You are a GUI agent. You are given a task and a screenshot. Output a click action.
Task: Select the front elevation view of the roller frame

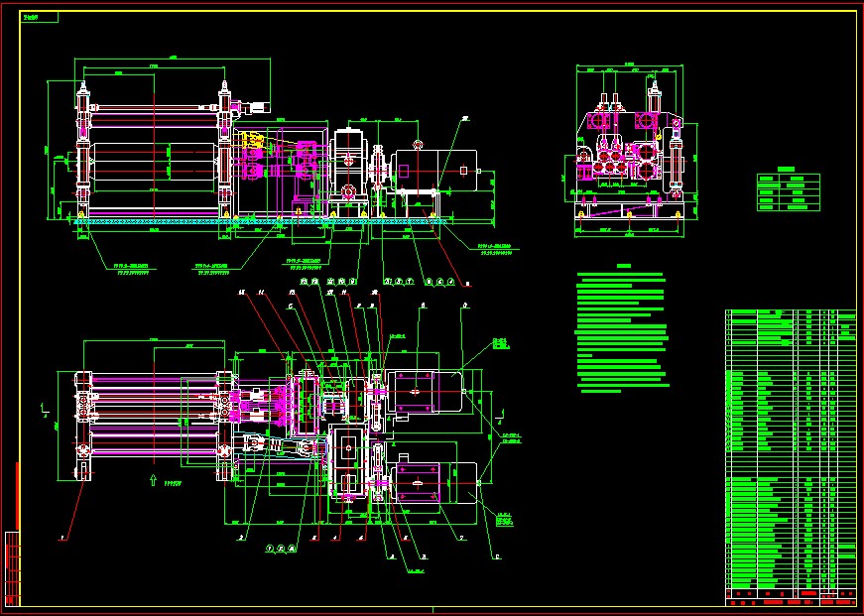click(x=154, y=150)
